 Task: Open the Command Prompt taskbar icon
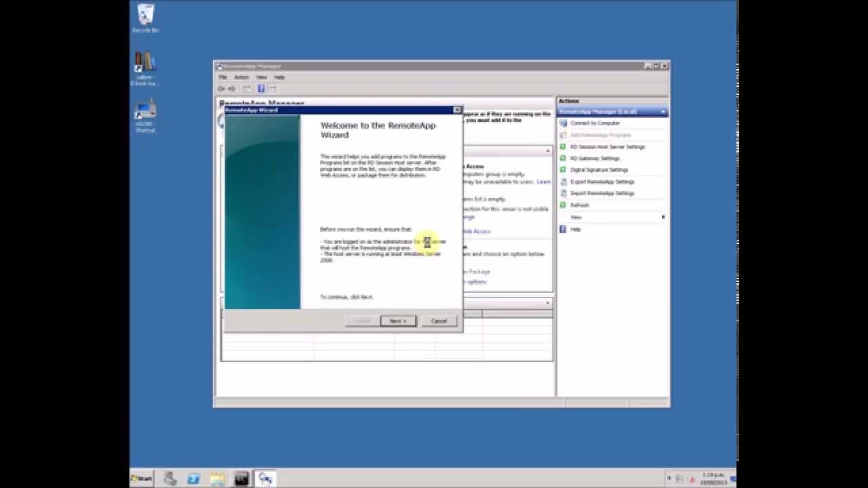(x=241, y=479)
